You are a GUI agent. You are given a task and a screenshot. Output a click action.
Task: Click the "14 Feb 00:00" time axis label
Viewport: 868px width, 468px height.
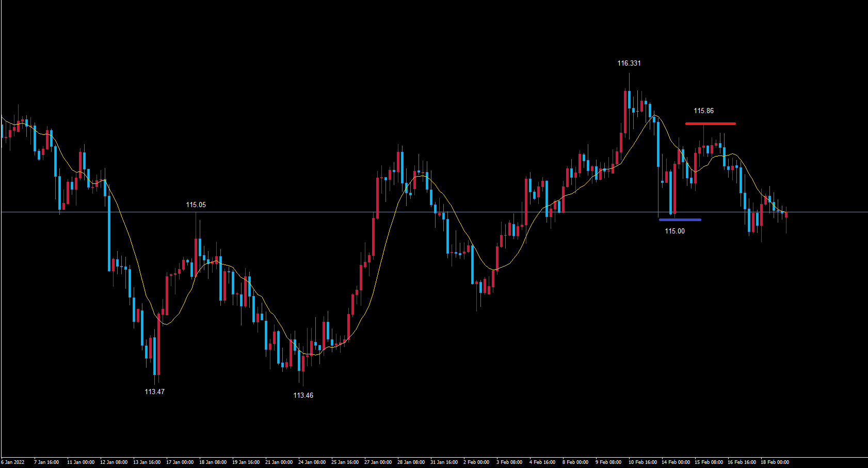pyautogui.click(x=676, y=462)
